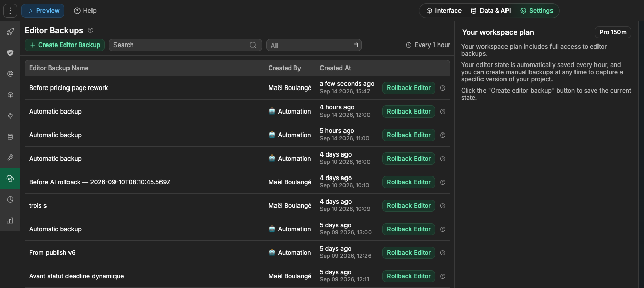Click info icon on trois s row

(x=443, y=206)
